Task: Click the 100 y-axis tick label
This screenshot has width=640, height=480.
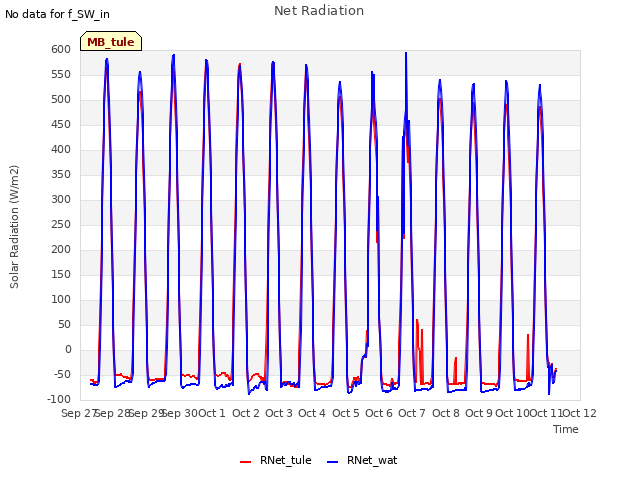Action: point(61,300)
